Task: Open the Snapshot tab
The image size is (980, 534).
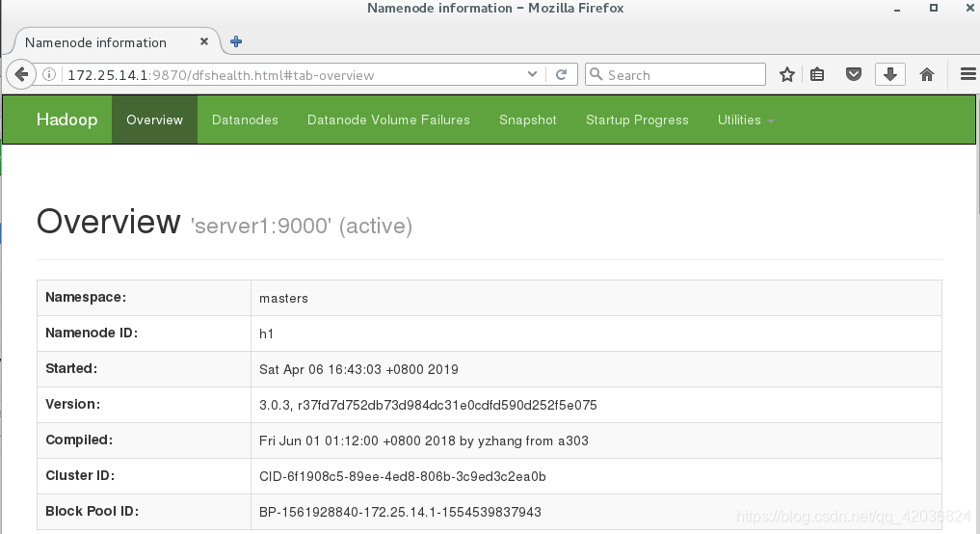Action: (527, 120)
